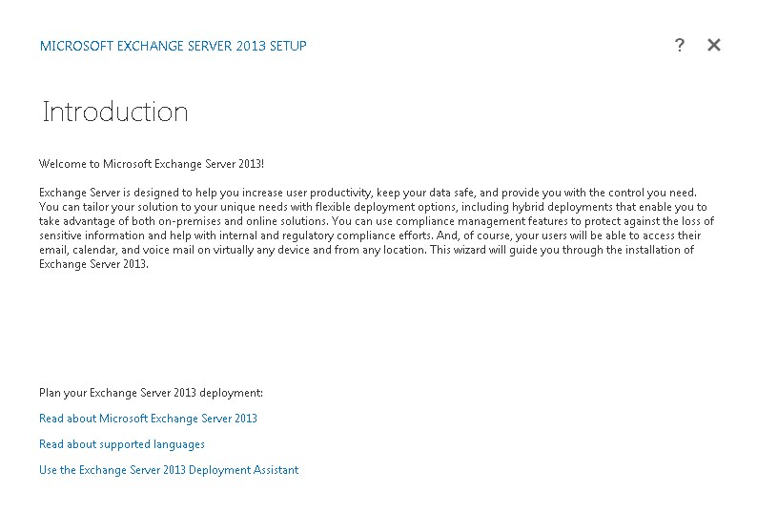Click the Microsoft Exchange Server 2013 Setup title

point(174,46)
